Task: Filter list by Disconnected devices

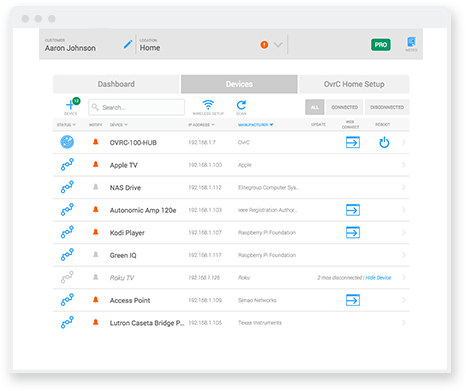Action: pyautogui.click(x=387, y=107)
